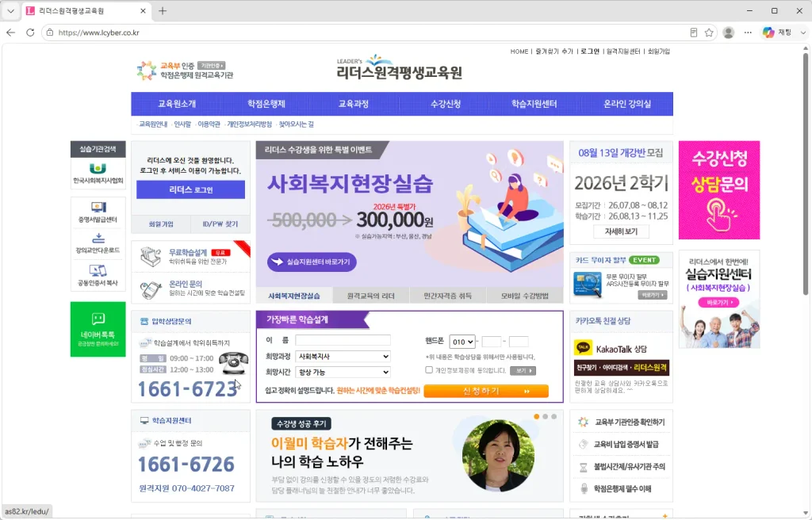
Task: Bookmark this page with star icon
Action: tap(709, 32)
